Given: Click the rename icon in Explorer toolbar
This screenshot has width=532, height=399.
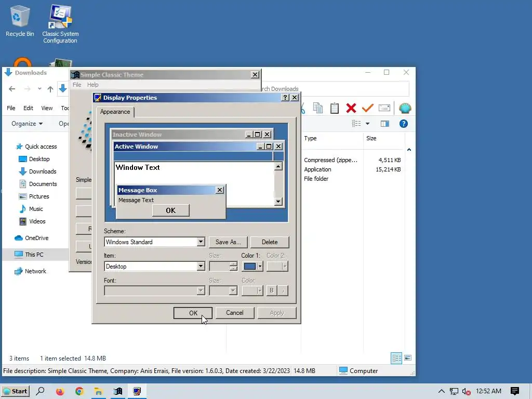Looking at the screenshot, I should click(x=384, y=108).
